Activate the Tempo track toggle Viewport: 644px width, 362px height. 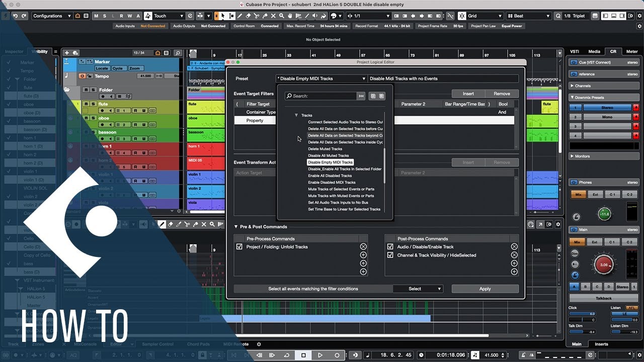pos(83,76)
